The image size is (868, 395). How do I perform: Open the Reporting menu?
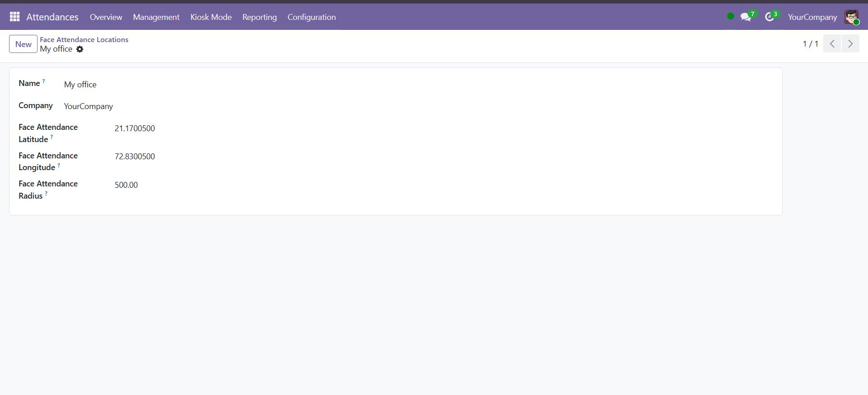click(260, 17)
